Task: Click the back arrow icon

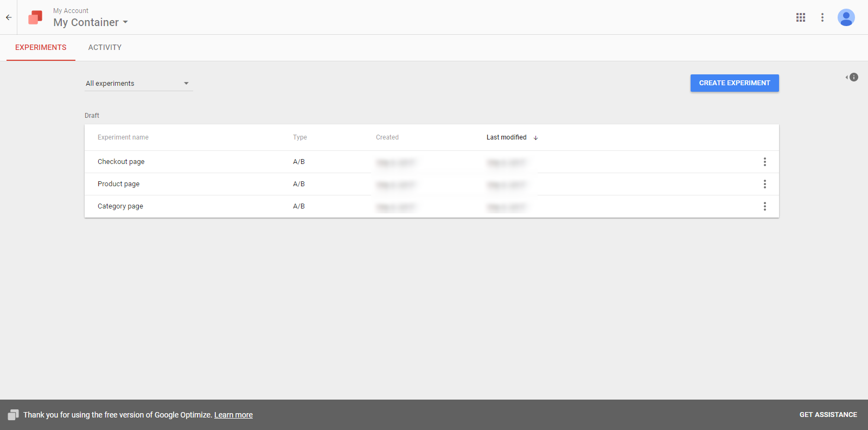Action: pos(9,17)
